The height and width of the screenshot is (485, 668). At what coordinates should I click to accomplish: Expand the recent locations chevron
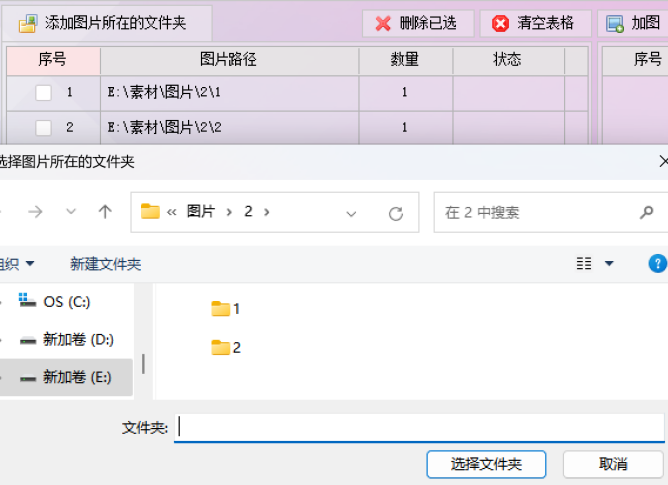coord(71,211)
